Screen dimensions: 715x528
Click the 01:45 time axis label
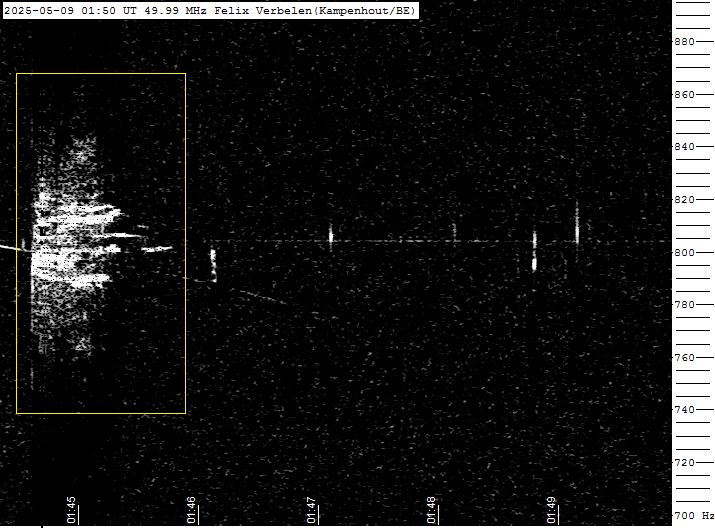[71, 510]
